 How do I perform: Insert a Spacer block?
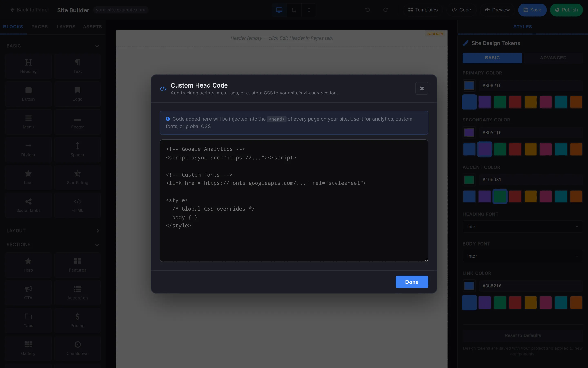(78, 149)
